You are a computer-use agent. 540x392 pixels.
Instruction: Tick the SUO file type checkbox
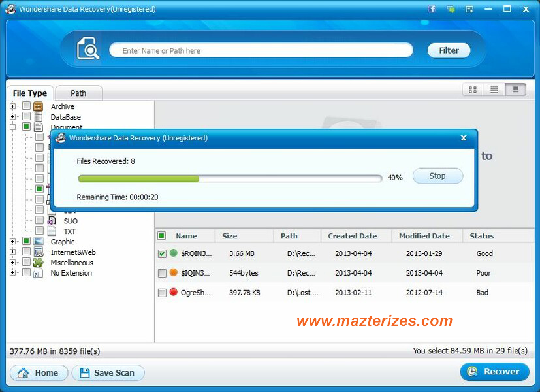[39, 220]
